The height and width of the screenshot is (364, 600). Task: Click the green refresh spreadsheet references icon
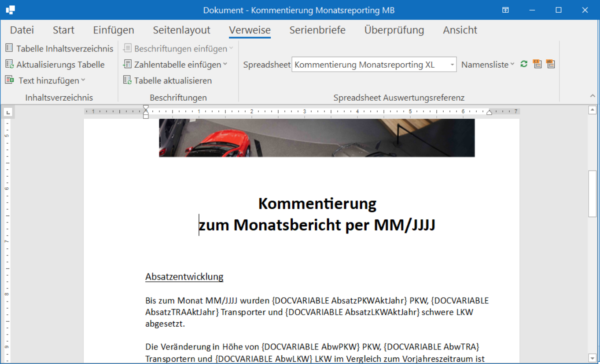click(524, 64)
